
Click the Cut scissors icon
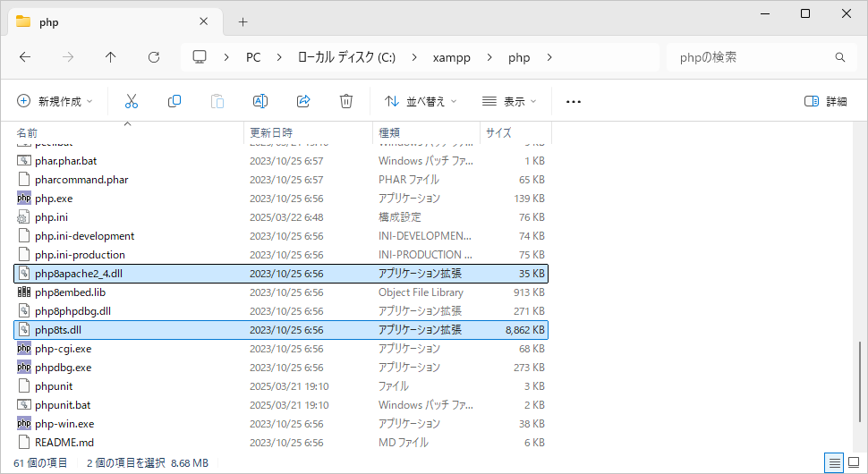132,101
